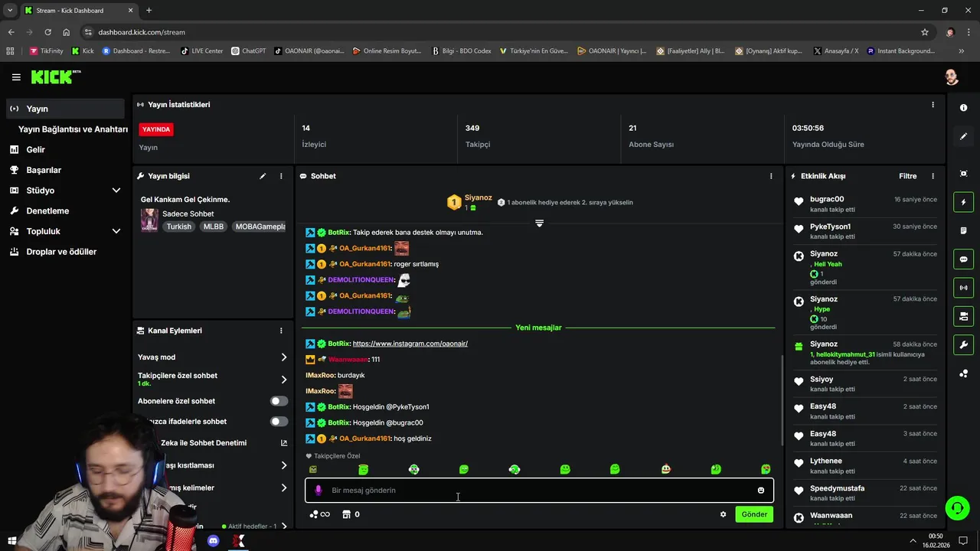Click the MLBB tag in stream info
Image resolution: width=980 pixels, height=551 pixels.
click(214, 227)
